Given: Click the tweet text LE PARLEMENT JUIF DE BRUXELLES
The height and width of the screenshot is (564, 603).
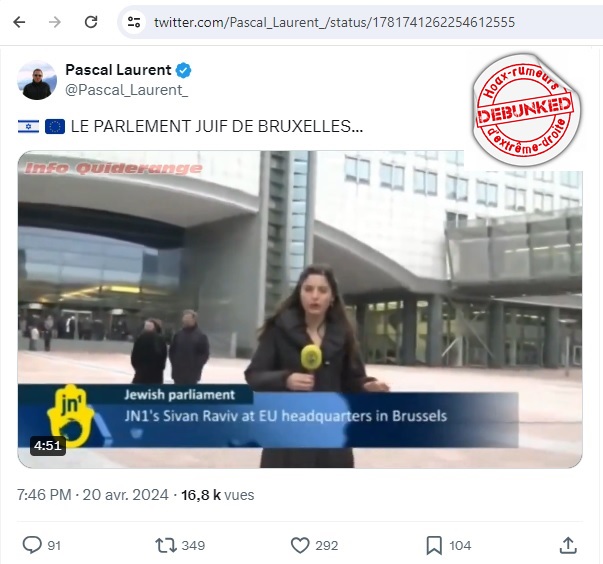Looking at the screenshot, I should (x=217, y=126).
